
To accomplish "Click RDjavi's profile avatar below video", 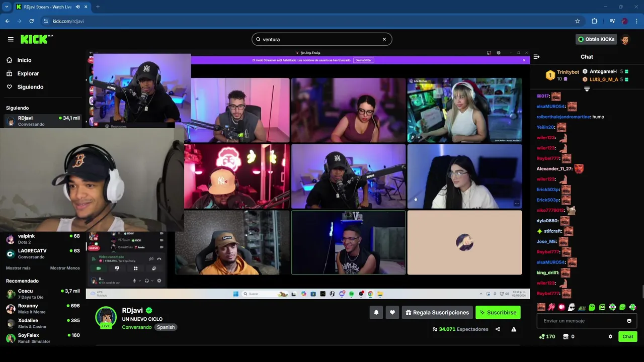I will [106, 317].
